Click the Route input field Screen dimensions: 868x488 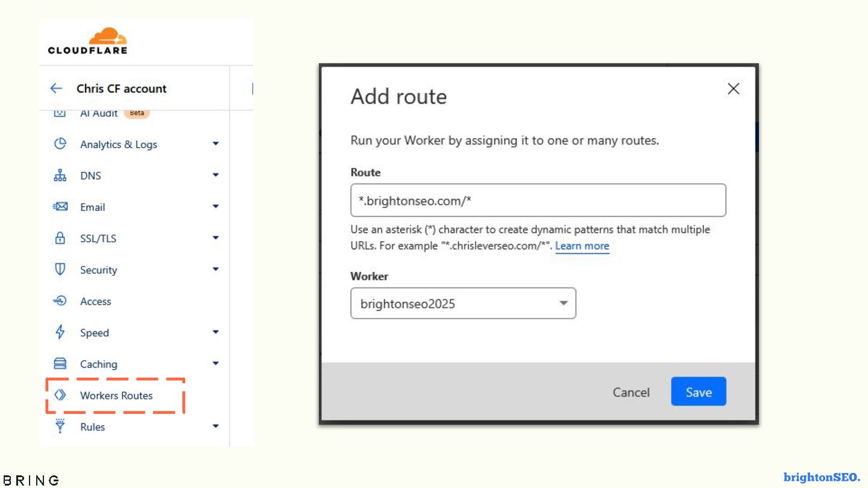tap(538, 200)
